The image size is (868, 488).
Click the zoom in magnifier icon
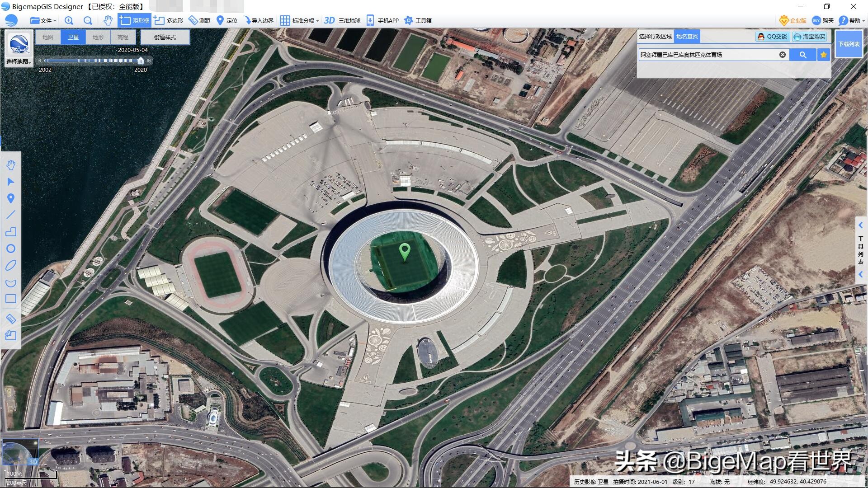coord(69,20)
